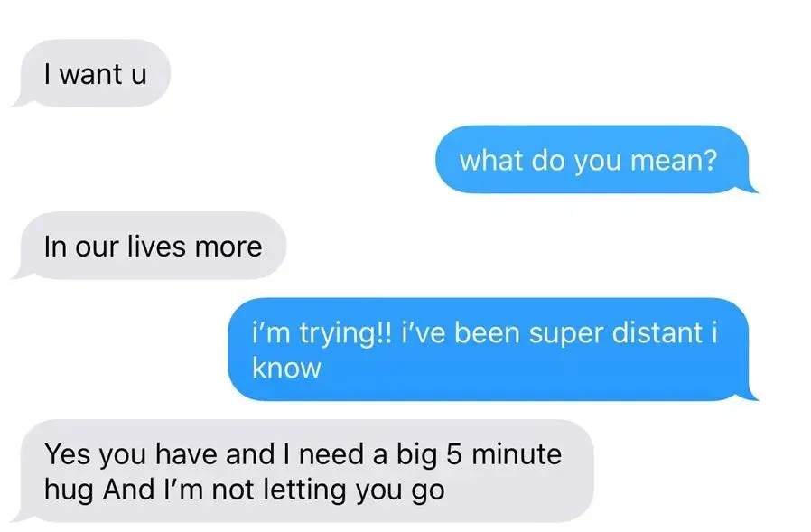Click the word "been" in the blue message
Image resolution: width=811 pixels, height=532 pixels.
click(x=487, y=332)
